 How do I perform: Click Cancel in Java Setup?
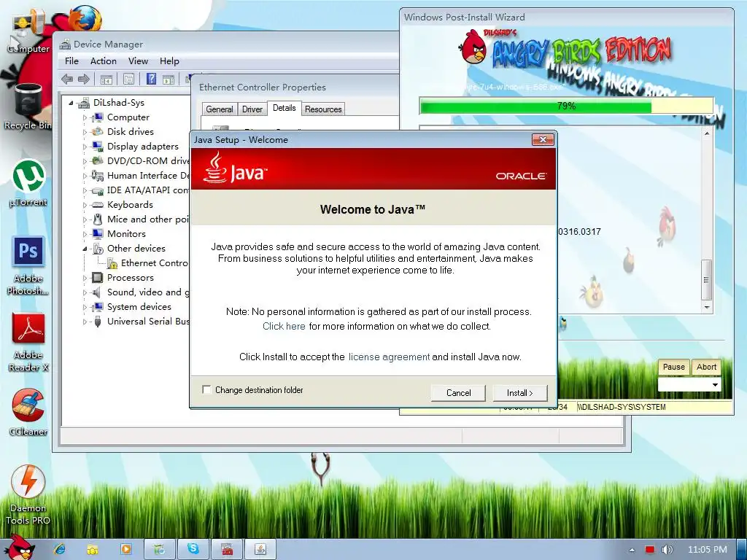(458, 393)
